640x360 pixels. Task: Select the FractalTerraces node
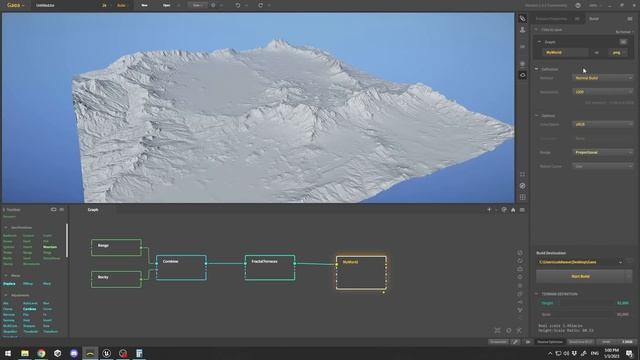coord(270,267)
